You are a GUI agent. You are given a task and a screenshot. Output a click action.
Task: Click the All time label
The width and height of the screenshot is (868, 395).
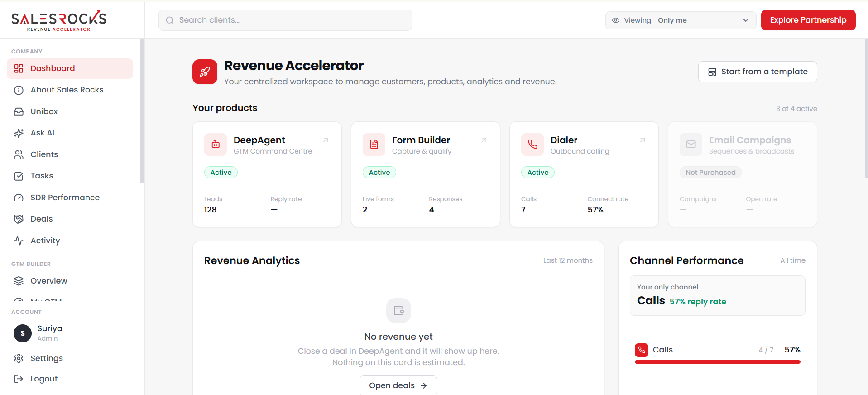[x=793, y=260]
